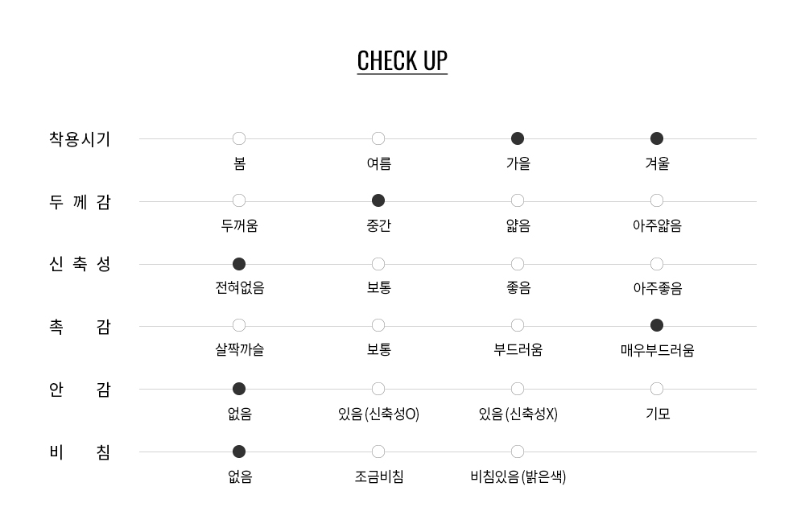Select the 여름 season option dot
This screenshot has height=532, width=805.
[x=378, y=138]
